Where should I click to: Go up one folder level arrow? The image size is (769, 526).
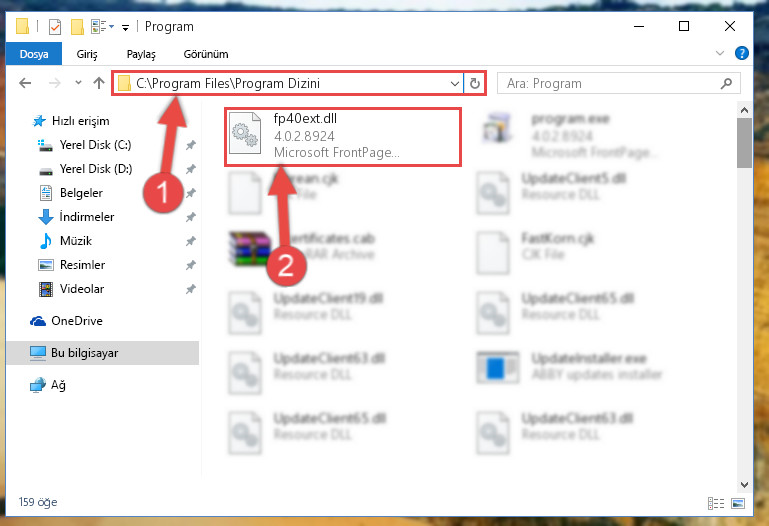coord(99,83)
